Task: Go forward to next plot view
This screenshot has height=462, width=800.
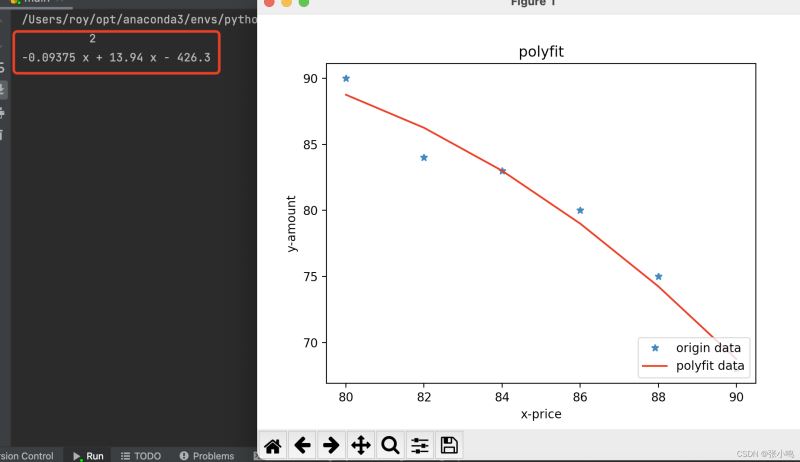Action: [x=330, y=445]
